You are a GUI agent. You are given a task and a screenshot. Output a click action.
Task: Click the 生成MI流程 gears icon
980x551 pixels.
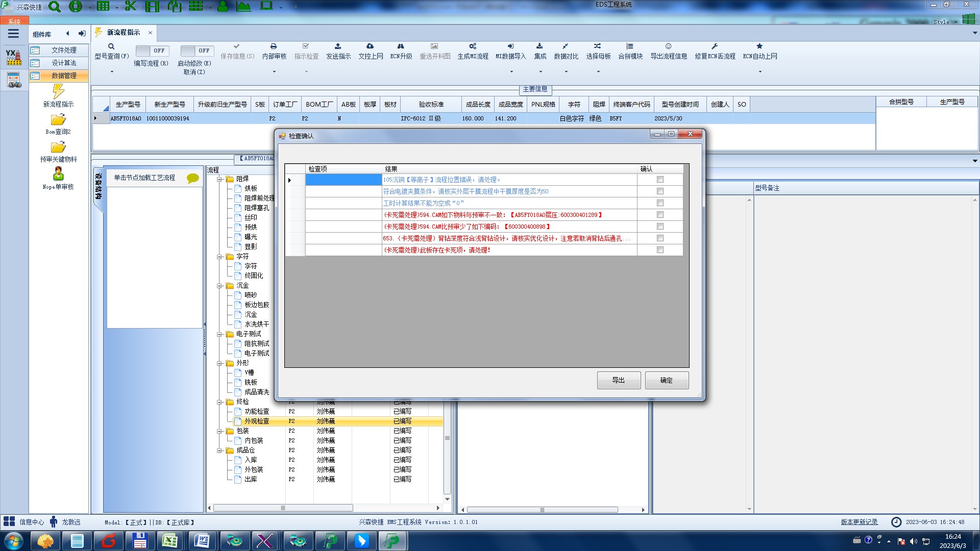click(x=473, y=46)
